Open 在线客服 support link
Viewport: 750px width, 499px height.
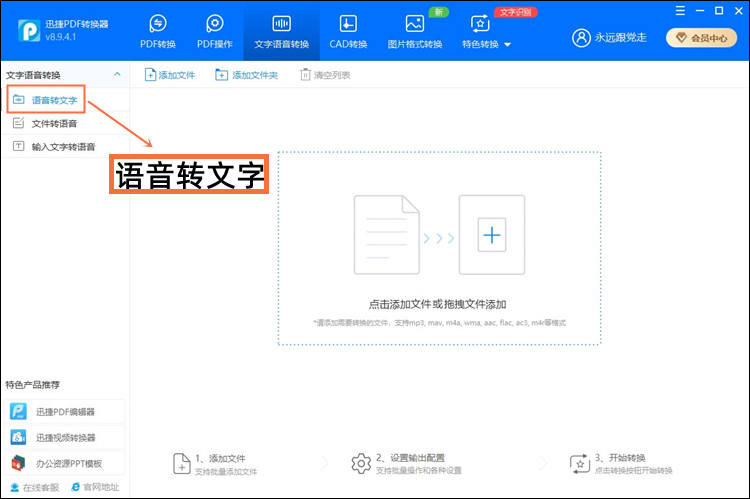pyautogui.click(x=34, y=487)
